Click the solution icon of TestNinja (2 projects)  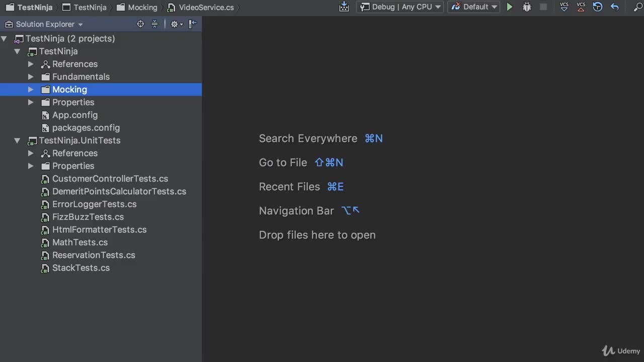19,39
